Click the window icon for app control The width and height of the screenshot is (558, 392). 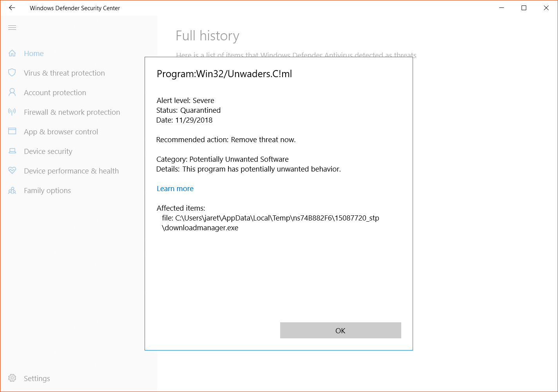coord(12,132)
